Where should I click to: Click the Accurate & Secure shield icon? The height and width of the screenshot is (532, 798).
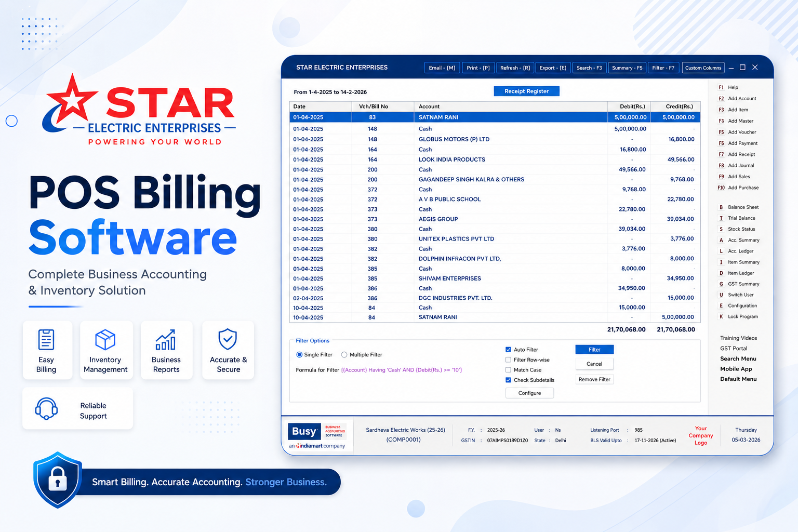(x=228, y=339)
